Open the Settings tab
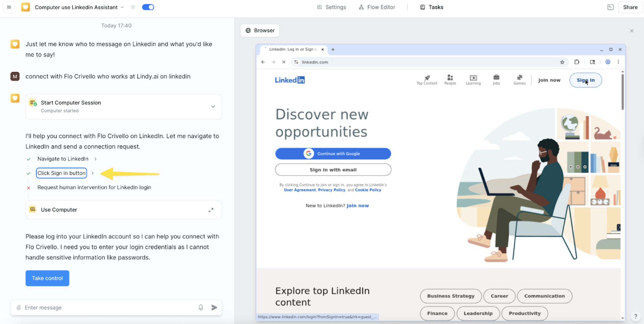This screenshot has height=324, width=644. coord(332,7)
